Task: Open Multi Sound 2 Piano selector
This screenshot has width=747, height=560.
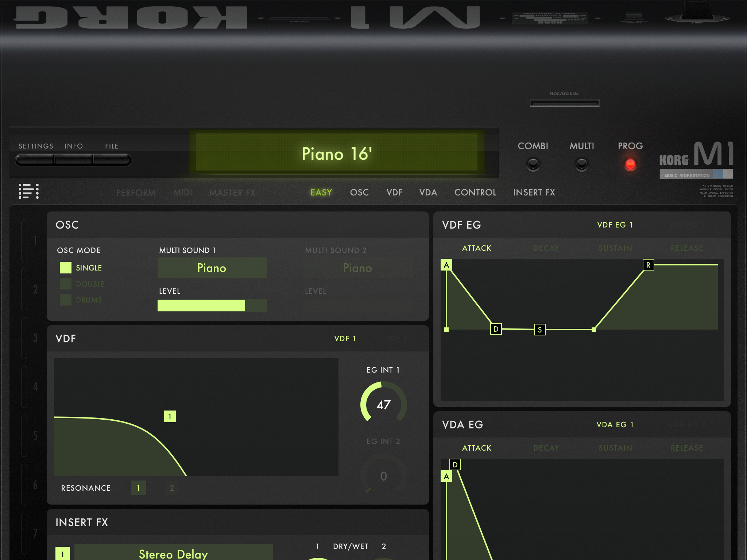Action: pos(358,268)
